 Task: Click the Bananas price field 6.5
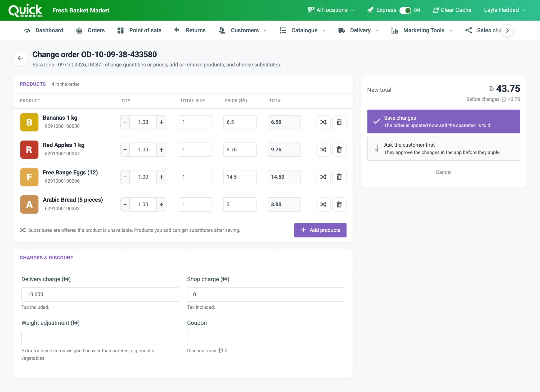[240, 122]
